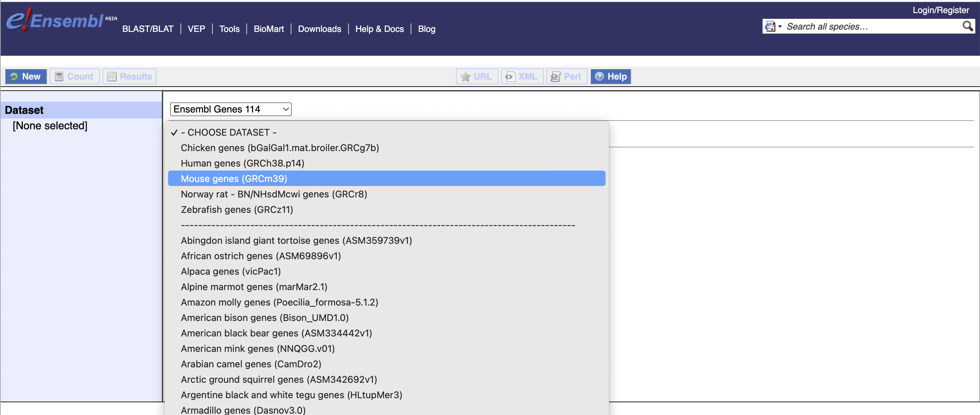The image size is (980, 415).
Task: Select Chicken genes (bGalGal1.mat.broiler.GRCg7b)
Action: (x=386, y=147)
